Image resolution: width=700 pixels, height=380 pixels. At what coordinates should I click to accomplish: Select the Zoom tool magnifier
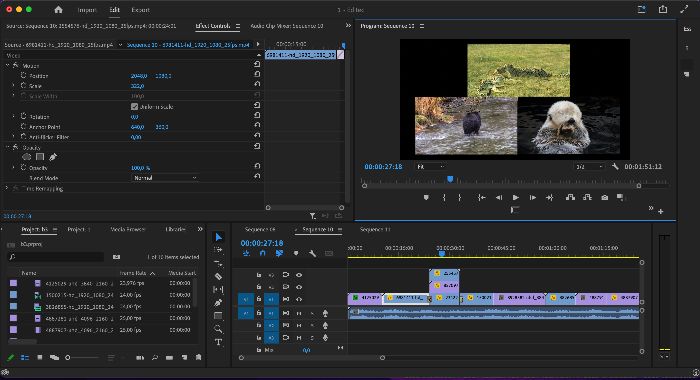[x=218, y=329]
